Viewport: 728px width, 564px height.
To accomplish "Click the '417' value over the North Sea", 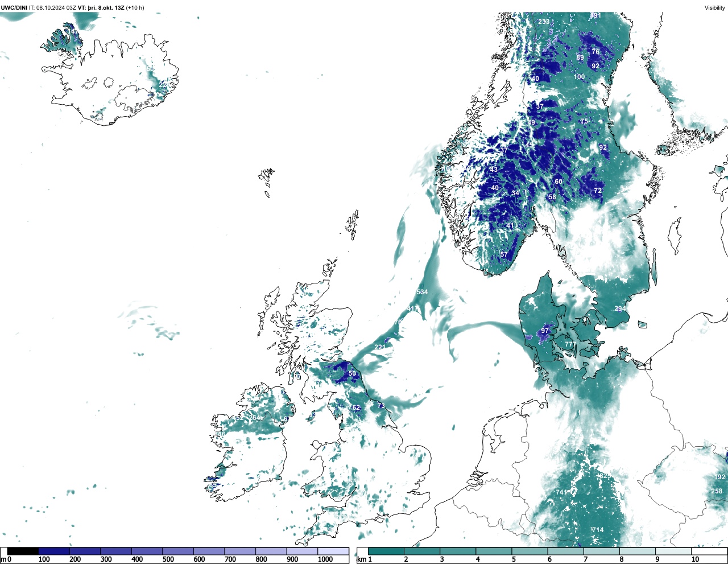I will [x=413, y=309].
